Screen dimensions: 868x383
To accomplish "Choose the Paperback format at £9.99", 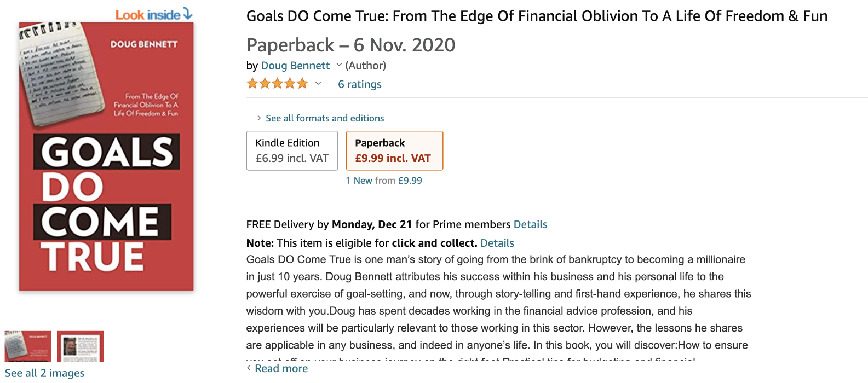I will [394, 150].
